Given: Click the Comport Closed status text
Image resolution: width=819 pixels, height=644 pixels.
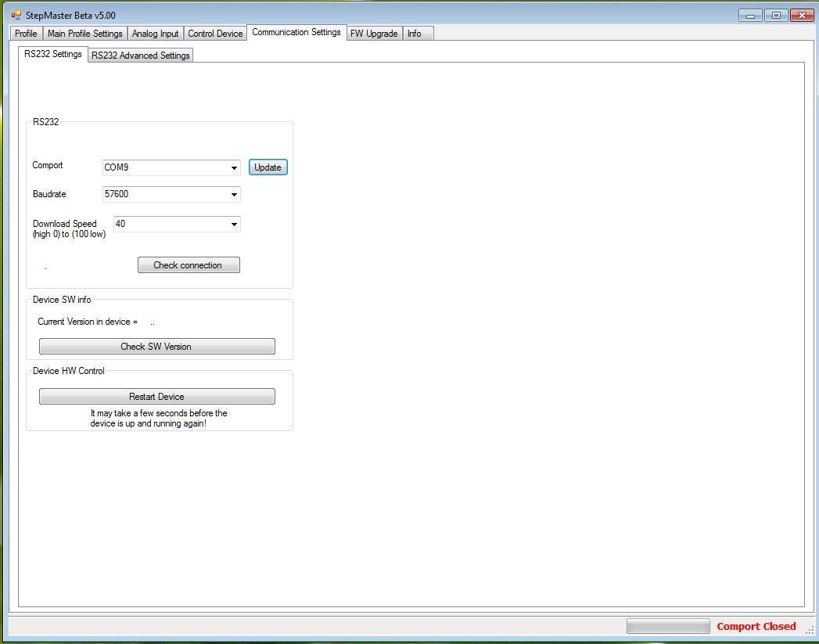Looking at the screenshot, I should [756, 626].
